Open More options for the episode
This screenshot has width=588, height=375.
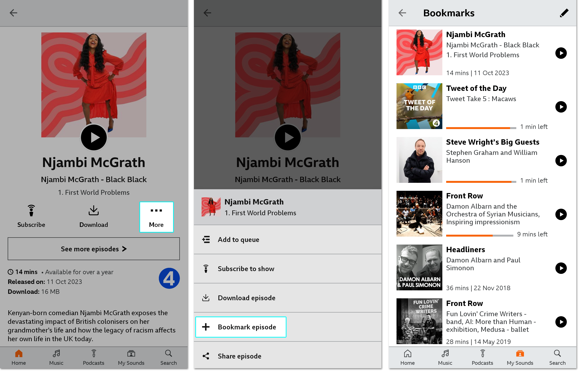(156, 217)
